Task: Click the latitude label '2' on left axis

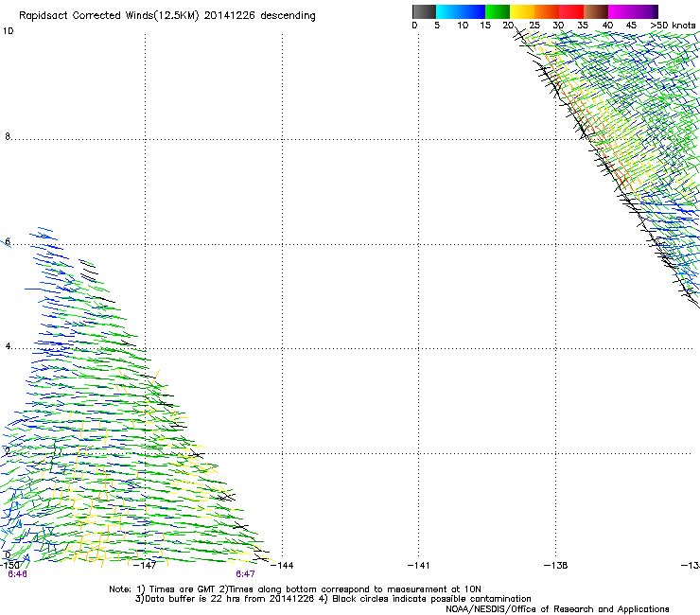Action: 8,450
